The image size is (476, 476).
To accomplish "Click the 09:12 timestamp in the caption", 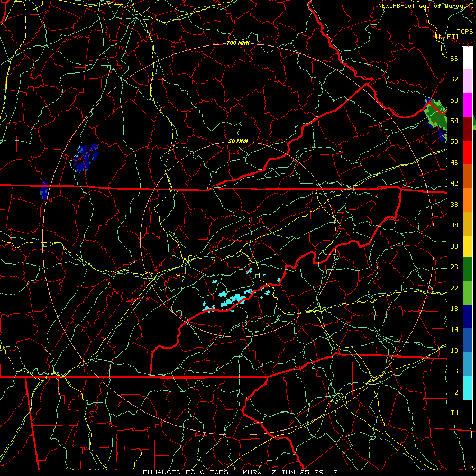I will (x=326, y=472).
